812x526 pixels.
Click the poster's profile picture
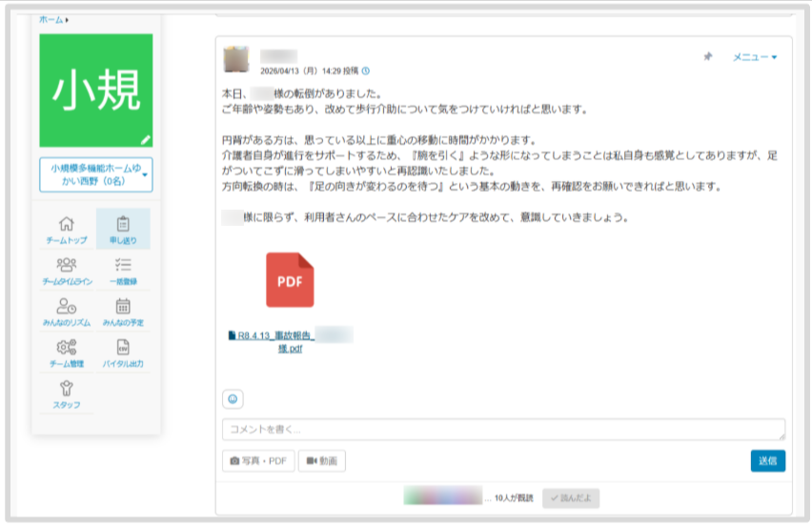236,59
